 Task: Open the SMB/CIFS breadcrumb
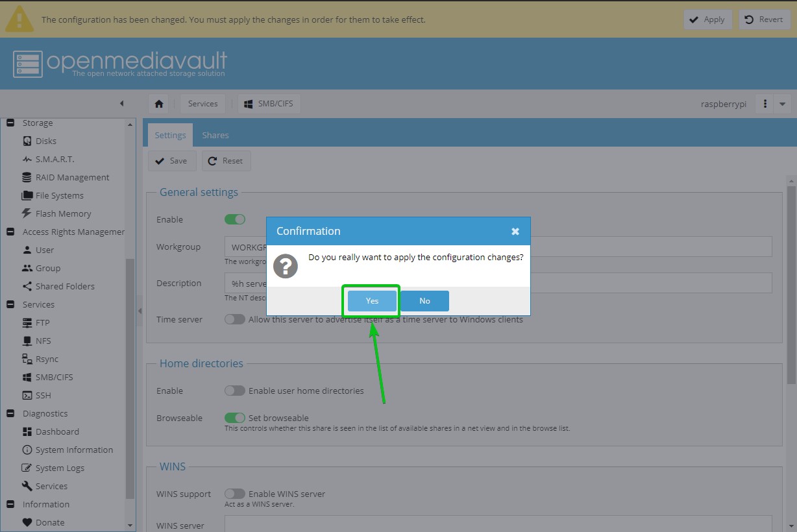269,104
